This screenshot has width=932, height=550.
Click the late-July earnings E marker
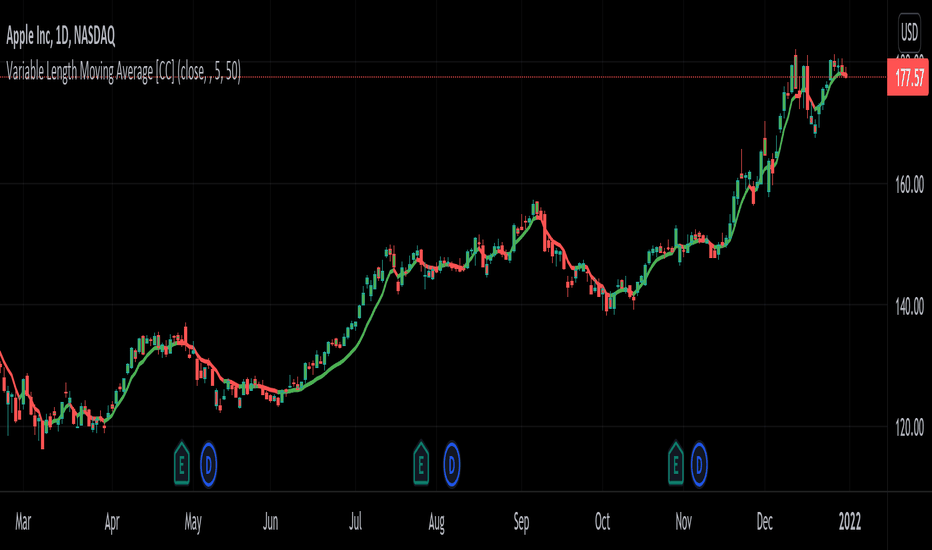click(x=421, y=464)
